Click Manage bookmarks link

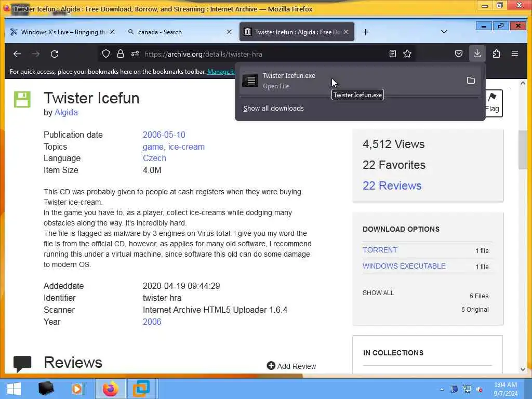221,72
